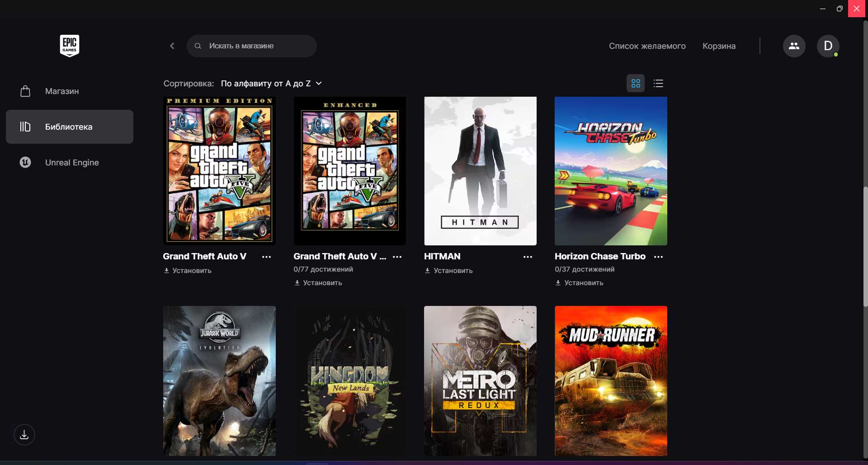Open options menu for Grand Theft Auto V
Viewport: 868px width, 465px height.
click(266, 257)
